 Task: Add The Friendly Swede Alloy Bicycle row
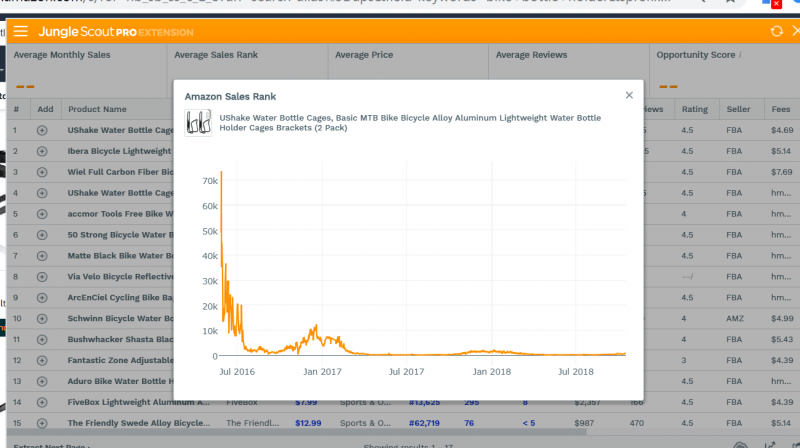[x=42, y=423]
